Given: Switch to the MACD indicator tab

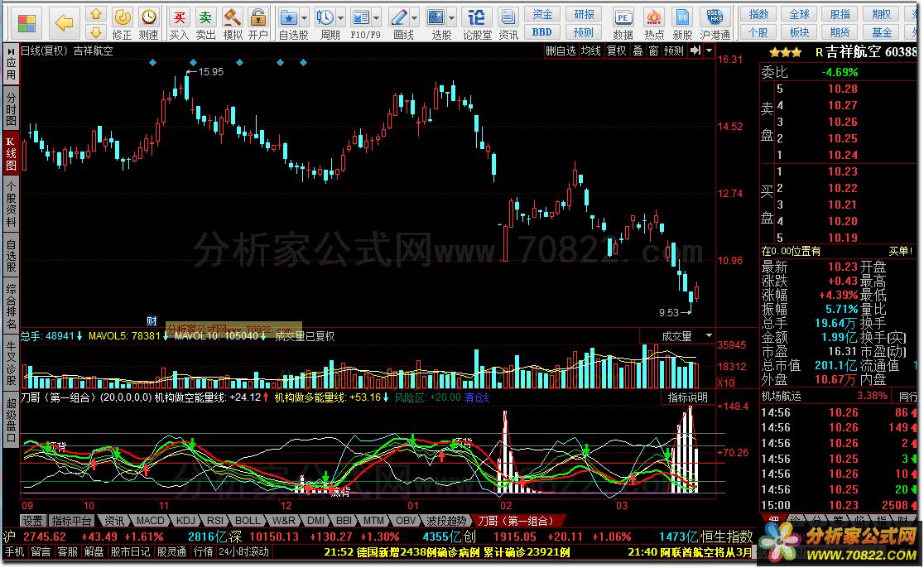Looking at the screenshot, I should point(150,521).
